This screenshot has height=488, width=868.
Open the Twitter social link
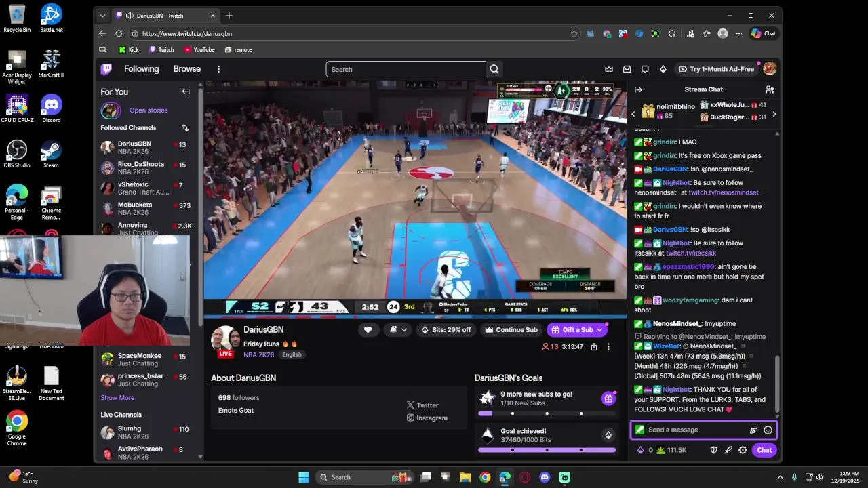point(422,405)
